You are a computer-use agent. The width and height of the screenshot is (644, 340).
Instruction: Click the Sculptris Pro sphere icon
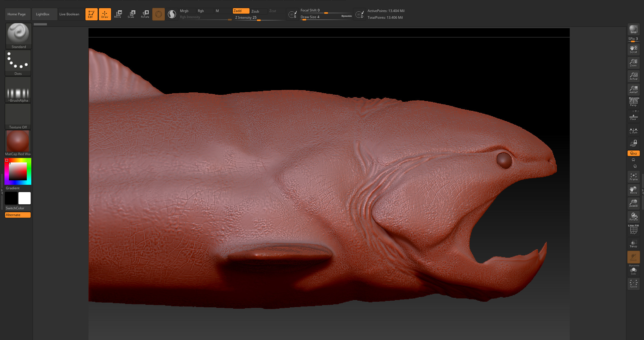click(172, 14)
